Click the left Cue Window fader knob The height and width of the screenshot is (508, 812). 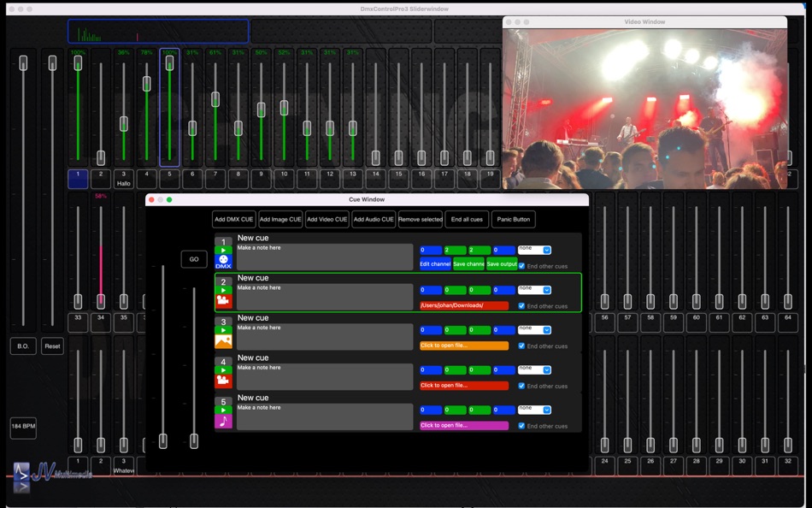pos(163,440)
